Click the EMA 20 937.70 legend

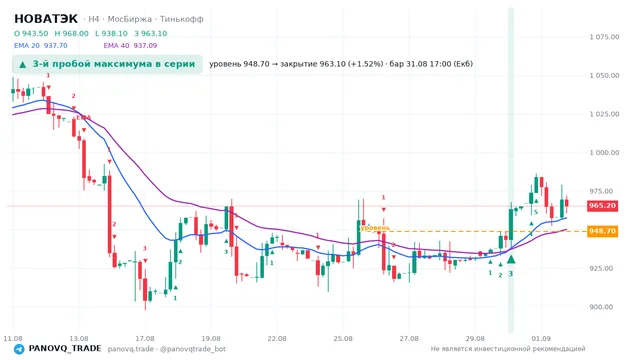tap(40, 46)
